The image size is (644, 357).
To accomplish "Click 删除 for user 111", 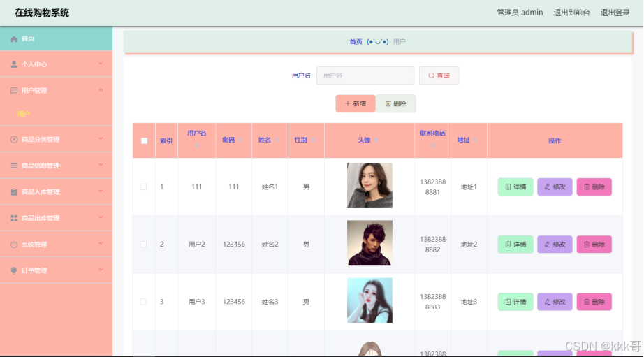I will (x=594, y=187).
